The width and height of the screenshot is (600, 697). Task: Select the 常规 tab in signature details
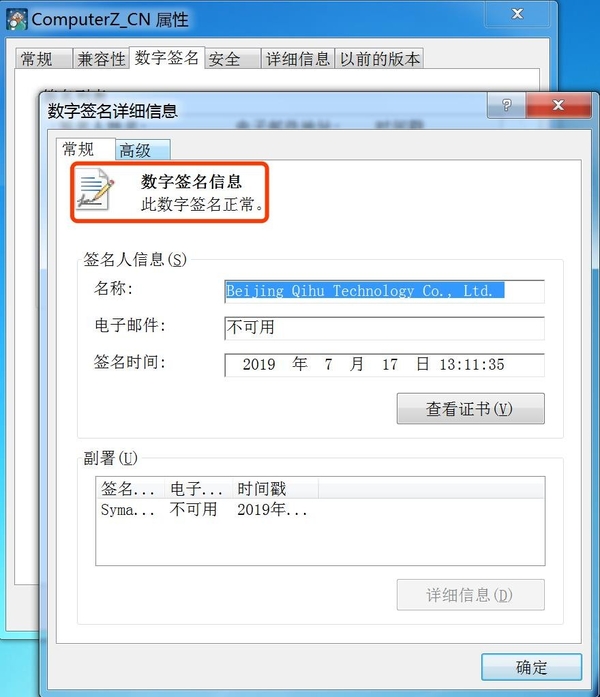tap(86, 149)
